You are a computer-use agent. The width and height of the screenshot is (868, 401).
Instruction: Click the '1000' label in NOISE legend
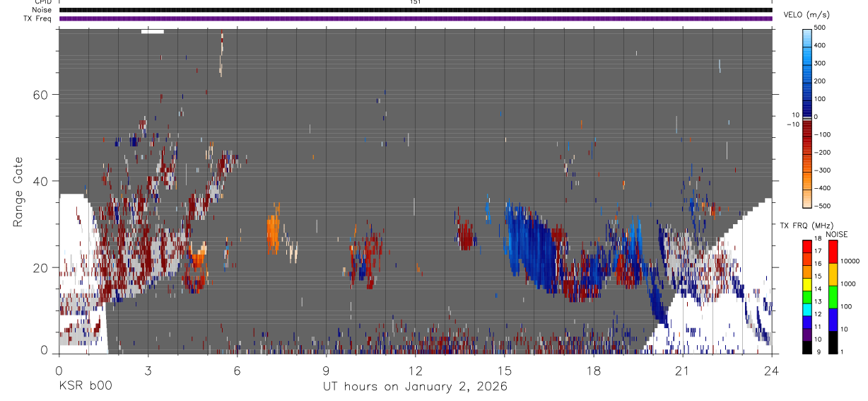click(849, 284)
